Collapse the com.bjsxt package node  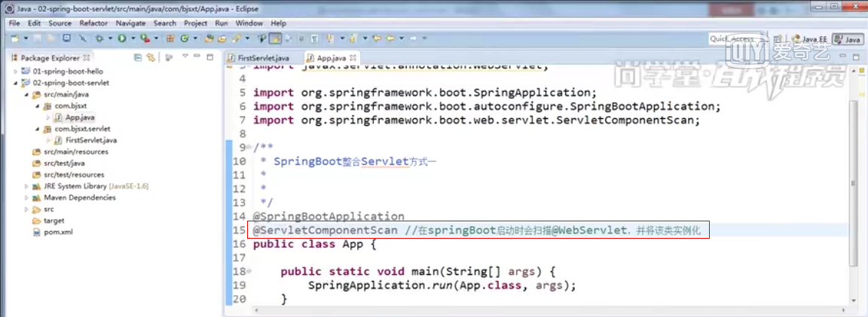[x=38, y=106]
